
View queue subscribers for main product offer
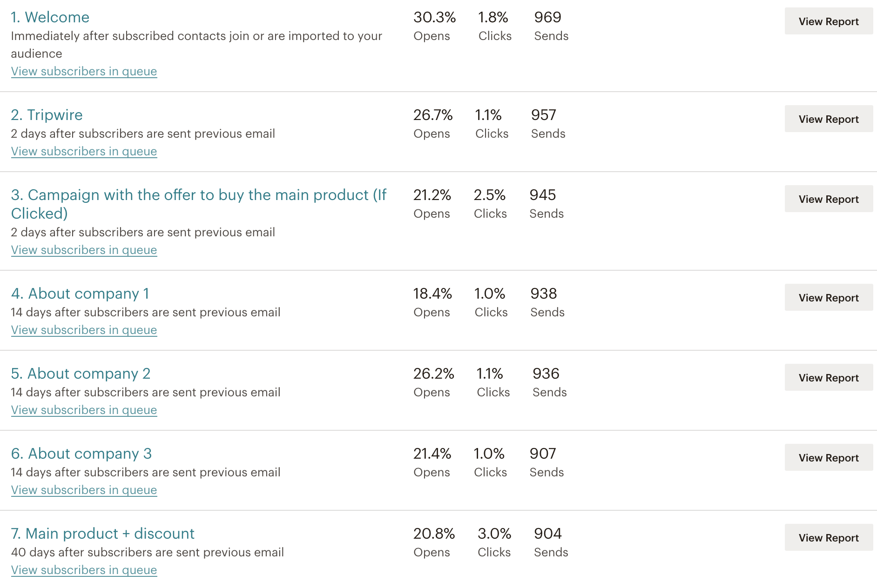(84, 250)
